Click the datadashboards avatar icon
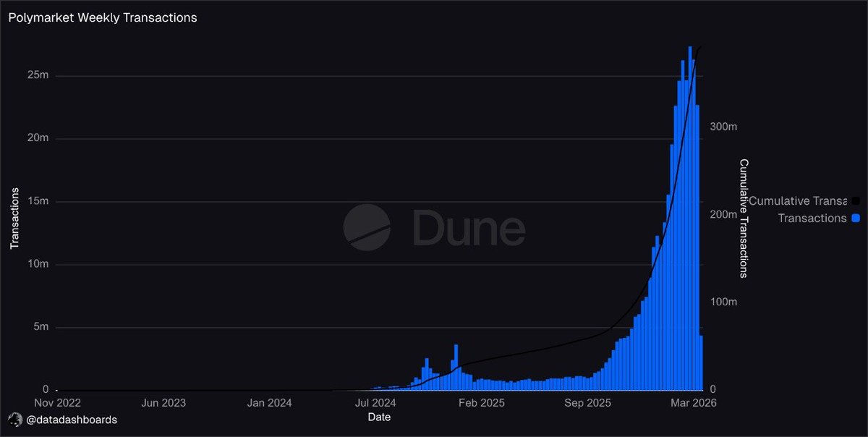Viewport: 868px width, 437px height. tap(14, 420)
